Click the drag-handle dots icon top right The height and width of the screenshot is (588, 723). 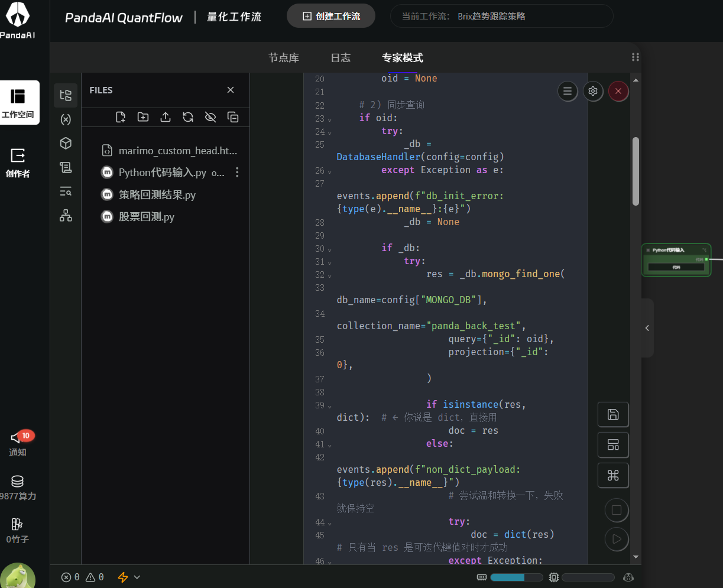point(636,57)
